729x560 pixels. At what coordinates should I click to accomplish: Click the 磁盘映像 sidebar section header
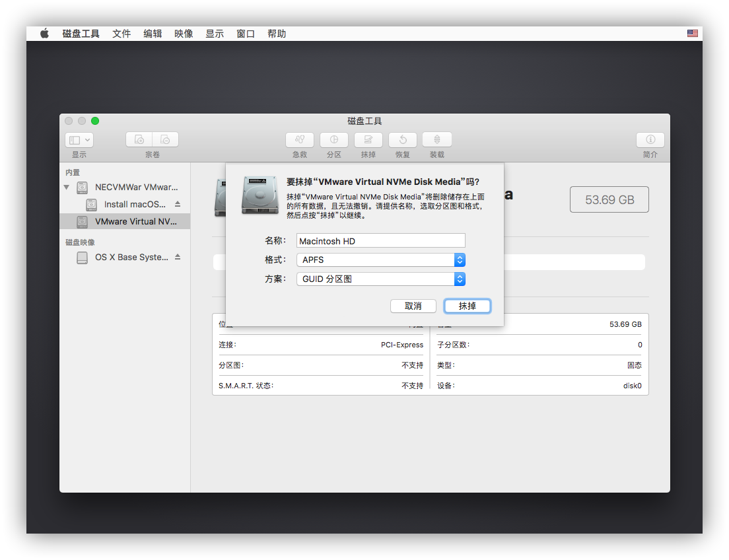point(80,242)
